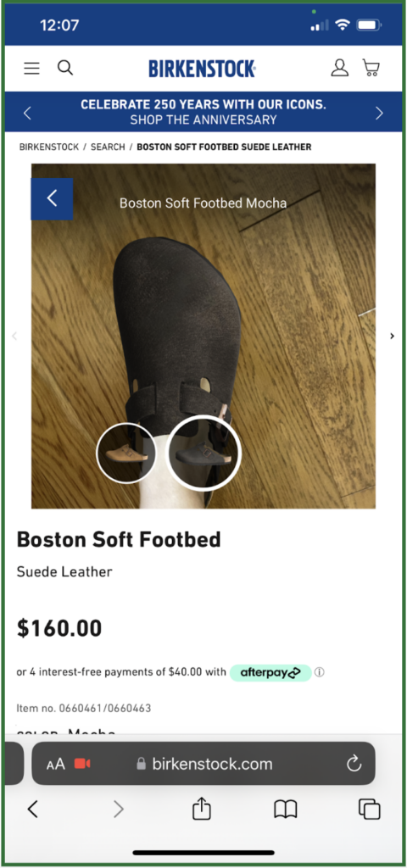Open the shopping cart icon
This screenshot has width=407, height=868.
point(371,68)
